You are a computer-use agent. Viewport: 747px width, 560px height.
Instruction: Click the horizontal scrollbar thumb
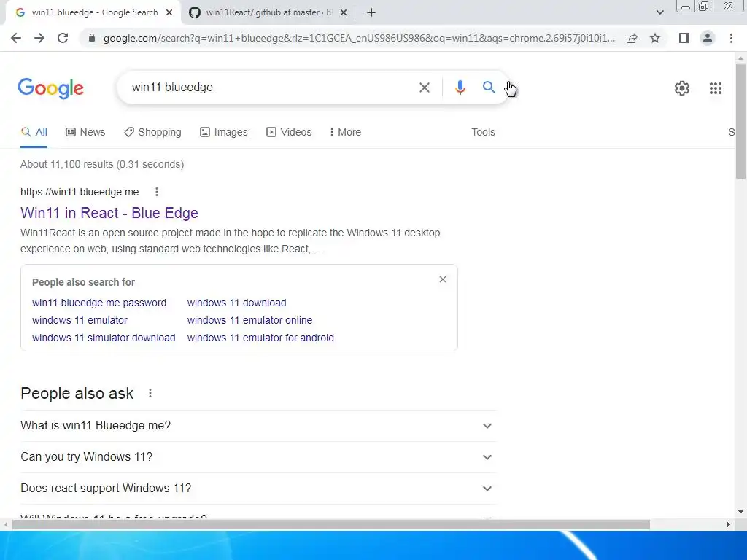(331, 525)
